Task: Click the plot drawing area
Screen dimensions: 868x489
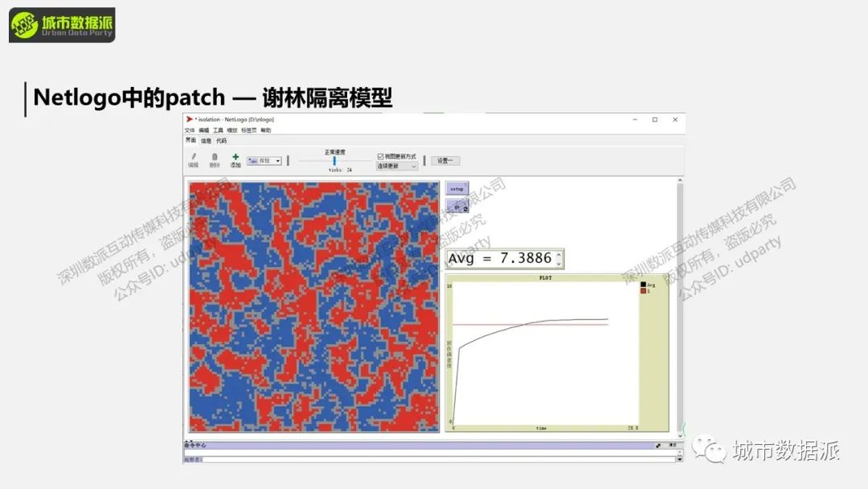Action: click(545, 353)
